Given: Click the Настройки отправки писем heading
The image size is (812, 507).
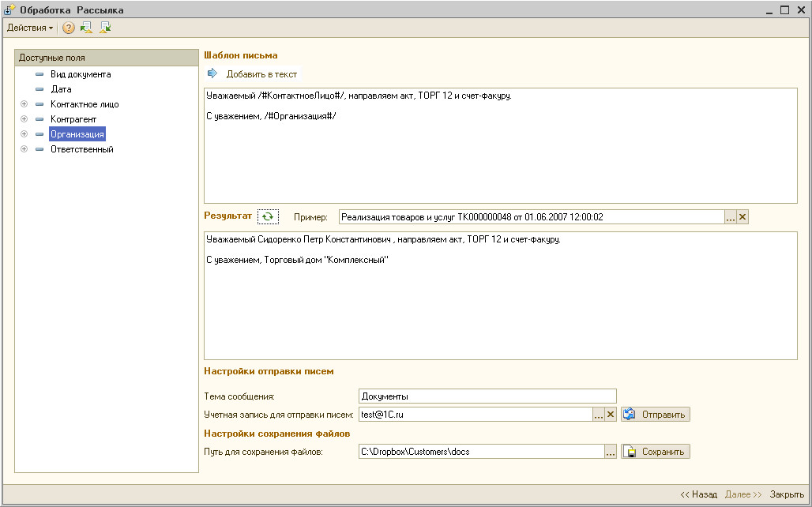Looking at the screenshot, I should (269, 371).
